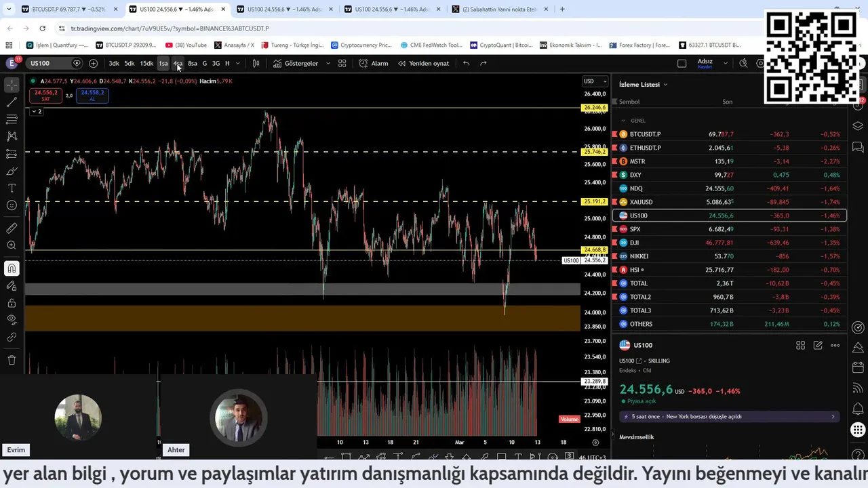Click the candlestick chart type icon
This screenshot has width=868, height=488.
tap(256, 63)
